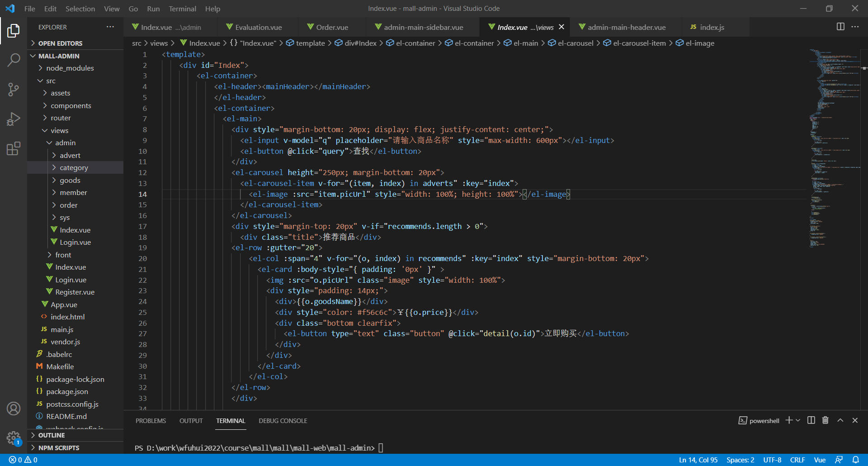Switch to the Evaluation.vue tab
The height and width of the screenshot is (466, 868).
click(258, 27)
